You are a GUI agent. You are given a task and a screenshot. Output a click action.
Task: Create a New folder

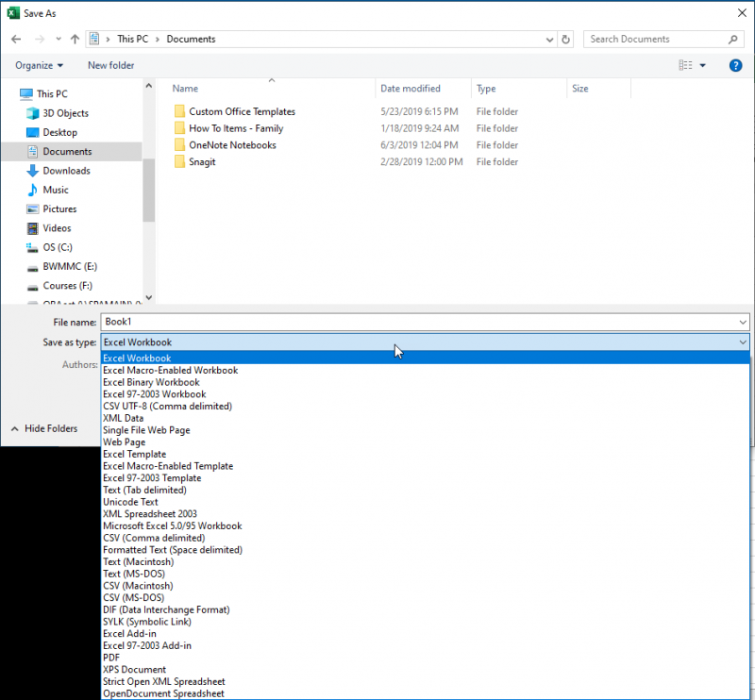110,65
